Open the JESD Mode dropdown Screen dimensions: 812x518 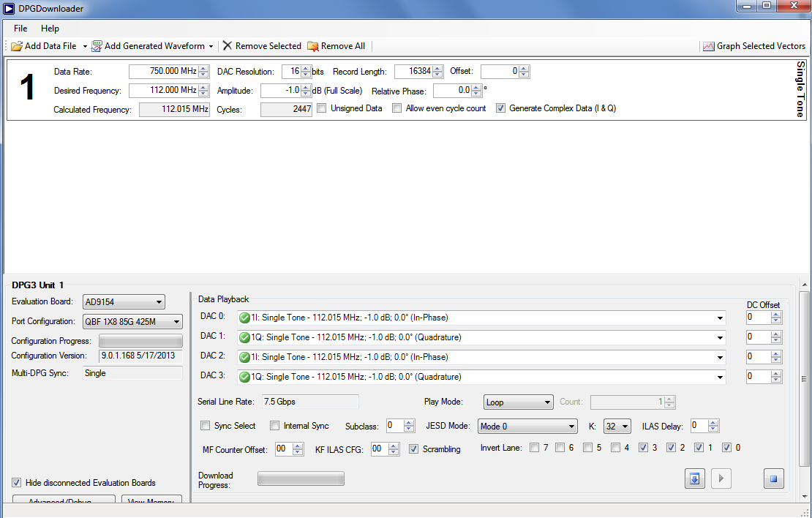527,427
